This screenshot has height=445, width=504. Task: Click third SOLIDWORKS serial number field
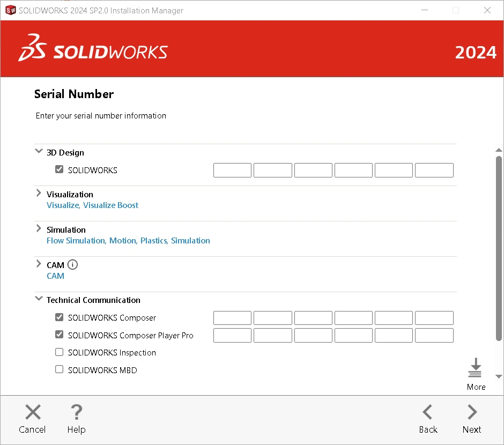(x=314, y=170)
